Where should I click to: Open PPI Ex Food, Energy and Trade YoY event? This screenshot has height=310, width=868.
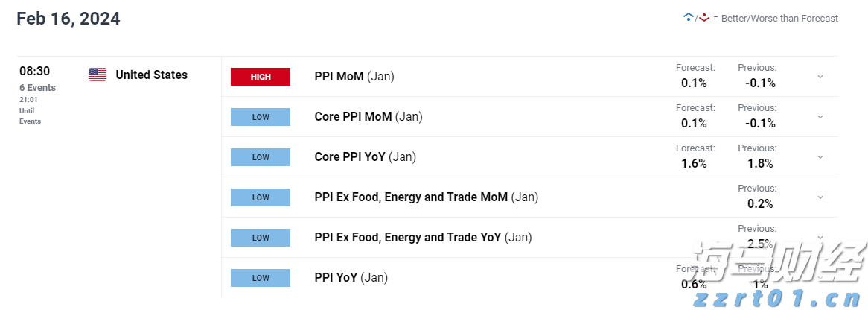(423, 237)
